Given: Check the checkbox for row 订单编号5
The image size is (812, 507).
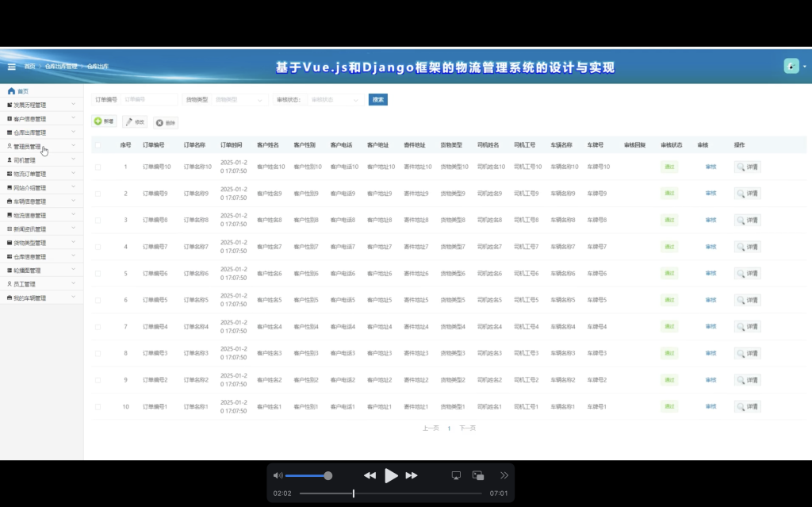Looking at the screenshot, I should [x=98, y=300].
